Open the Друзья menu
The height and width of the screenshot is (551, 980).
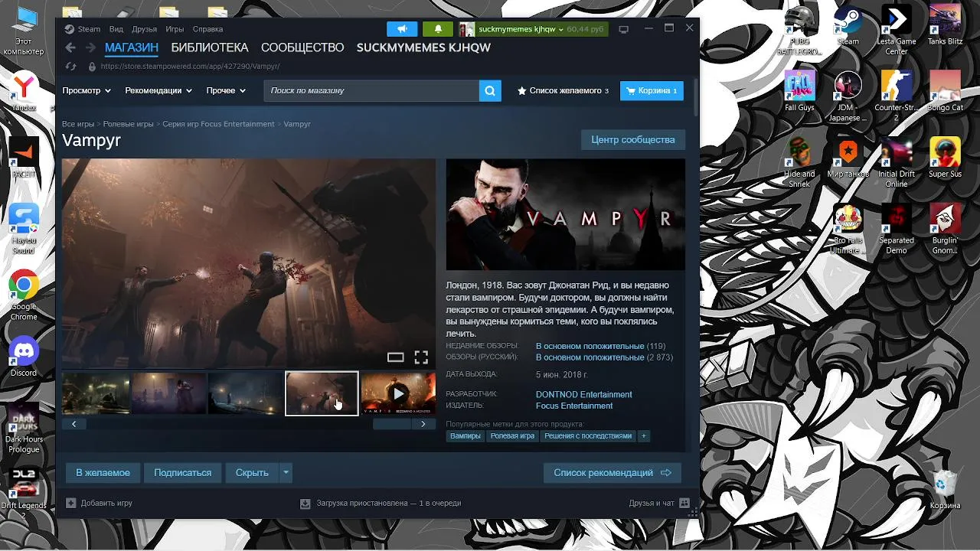pyautogui.click(x=144, y=29)
